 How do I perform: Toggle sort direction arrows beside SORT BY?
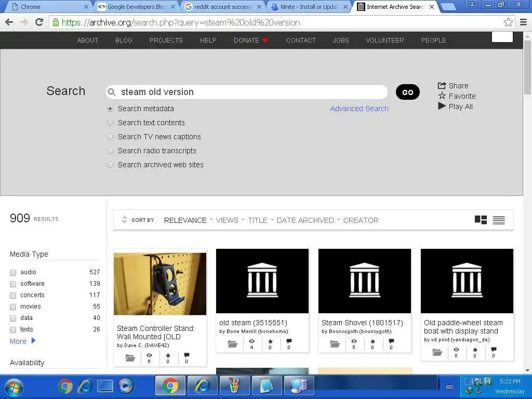pos(125,220)
